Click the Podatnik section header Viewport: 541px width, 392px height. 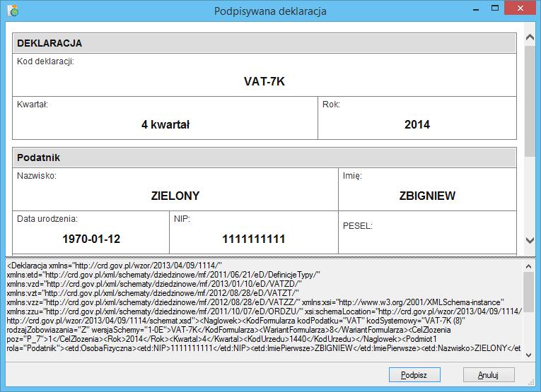tap(264, 158)
